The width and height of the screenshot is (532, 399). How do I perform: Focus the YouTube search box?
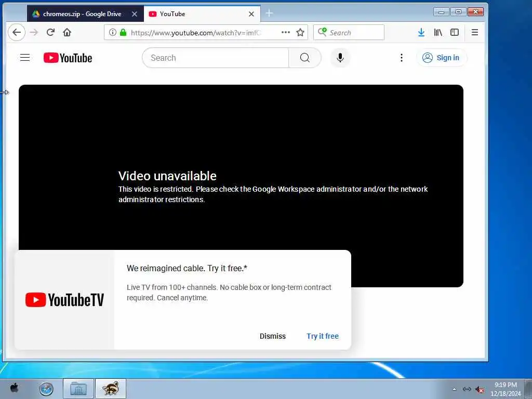click(216, 58)
